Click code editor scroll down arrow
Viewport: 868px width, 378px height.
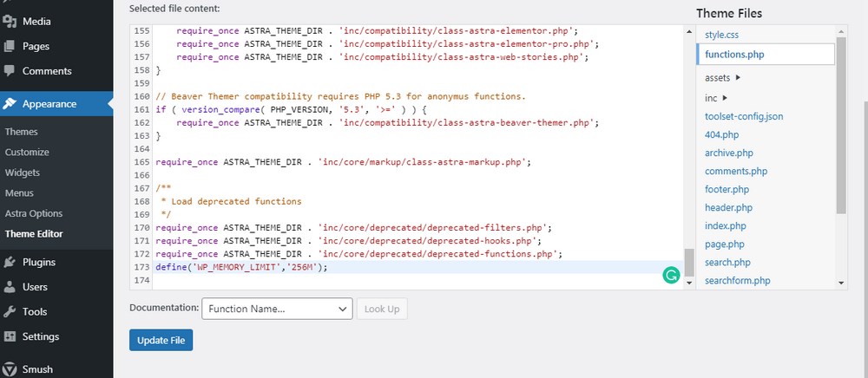[689, 283]
